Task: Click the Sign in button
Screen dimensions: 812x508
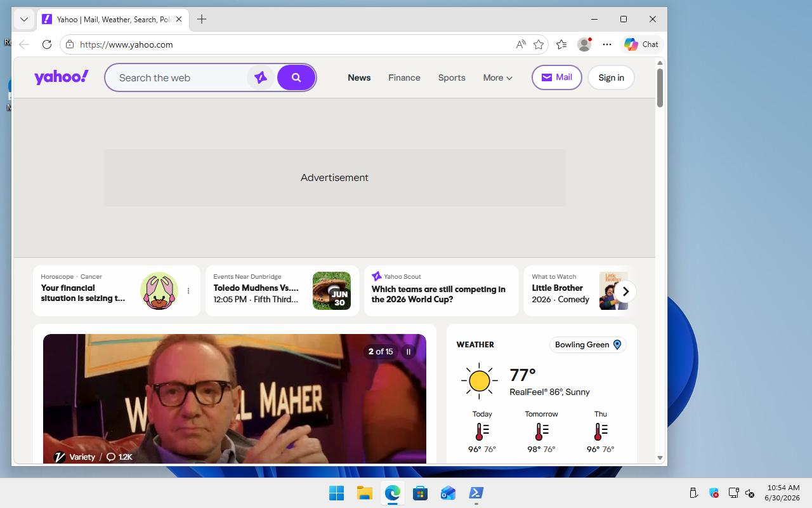Action: pyautogui.click(x=611, y=77)
